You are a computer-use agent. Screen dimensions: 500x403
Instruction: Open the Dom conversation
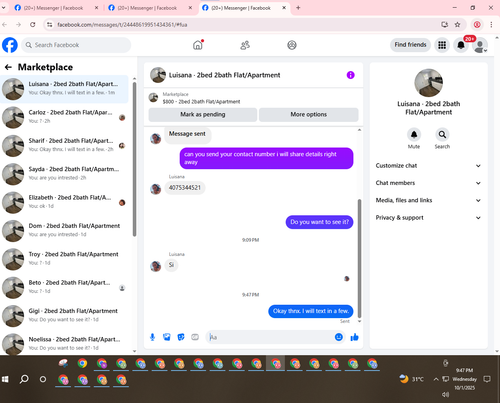[x=64, y=231]
